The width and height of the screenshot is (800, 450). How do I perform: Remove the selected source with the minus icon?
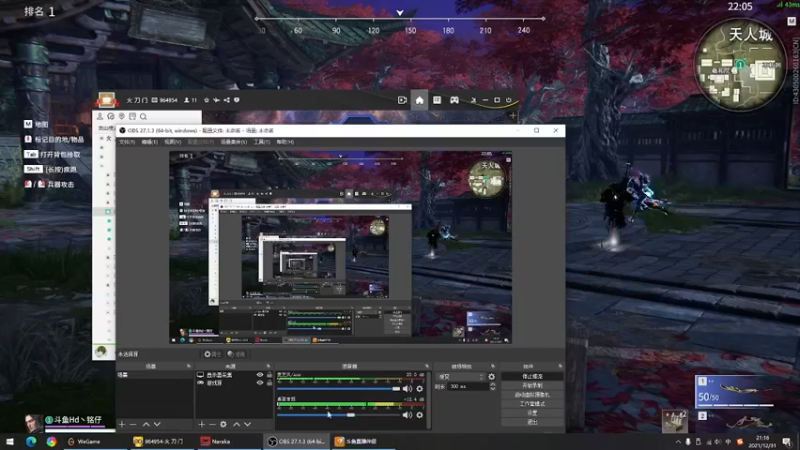[x=213, y=424]
